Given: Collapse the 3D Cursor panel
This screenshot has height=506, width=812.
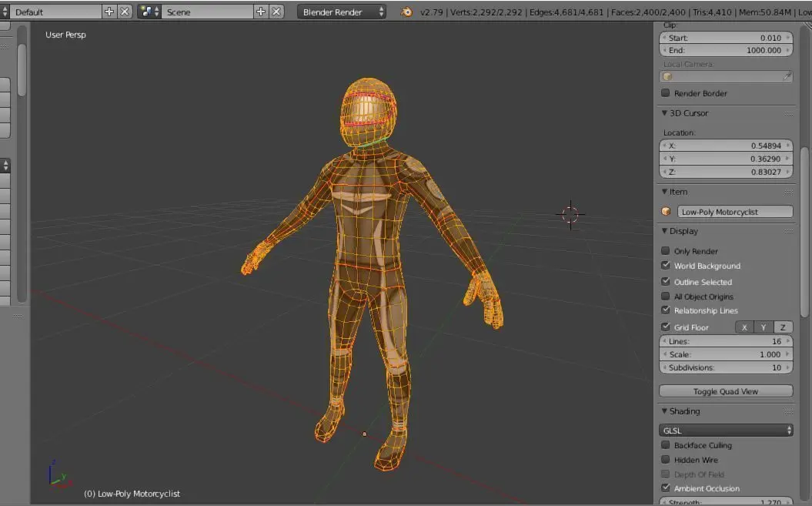Looking at the screenshot, I should [x=664, y=112].
